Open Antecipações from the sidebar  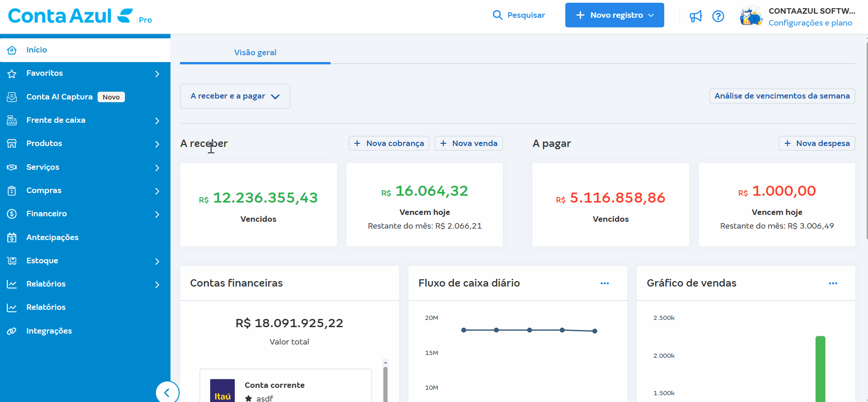[52, 237]
